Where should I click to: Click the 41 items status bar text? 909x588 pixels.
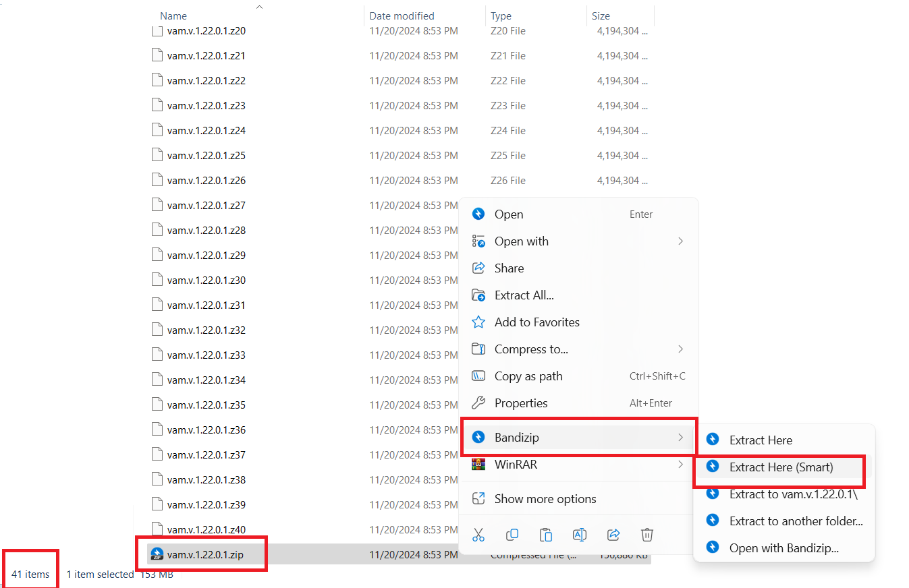pyautogui.click(x=30, y=575)
